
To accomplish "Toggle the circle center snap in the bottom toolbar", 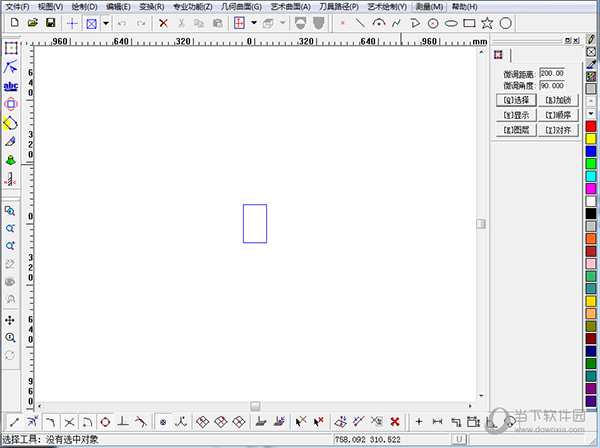I will pyautogui.click(x=105, y=422).
